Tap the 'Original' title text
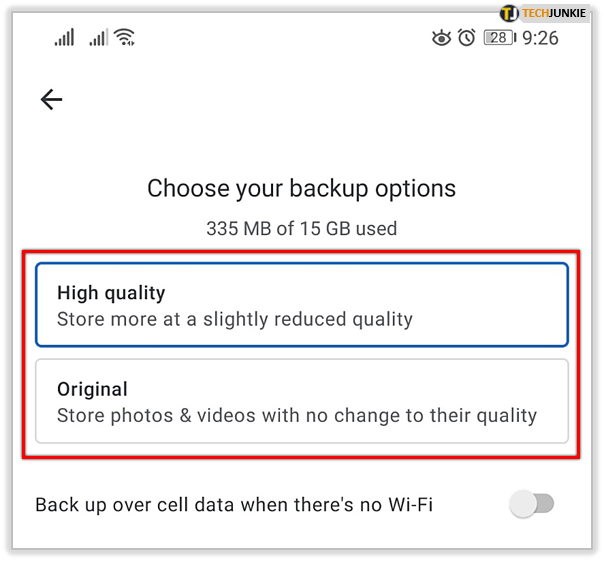Viewport: 604px width, 561px height. pos(92,389)
